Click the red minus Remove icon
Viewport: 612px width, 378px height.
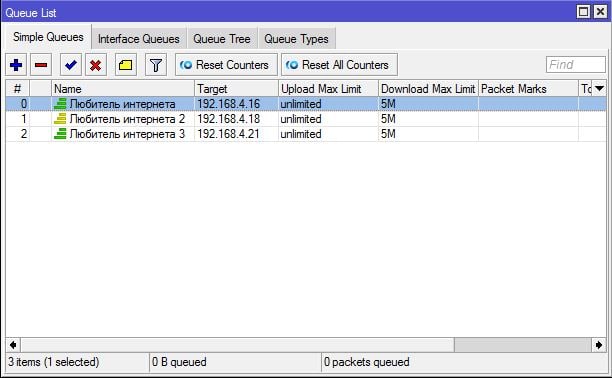(x=41, y=65)
